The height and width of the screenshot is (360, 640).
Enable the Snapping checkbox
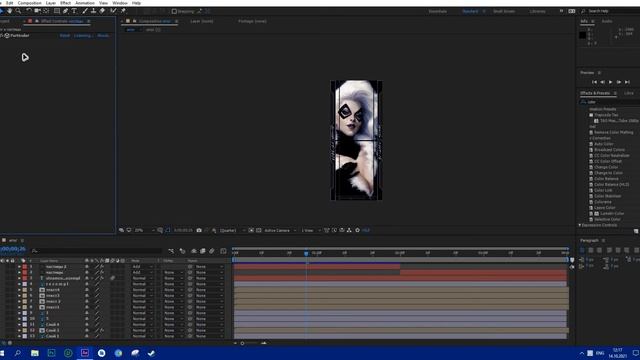(174, 11)
